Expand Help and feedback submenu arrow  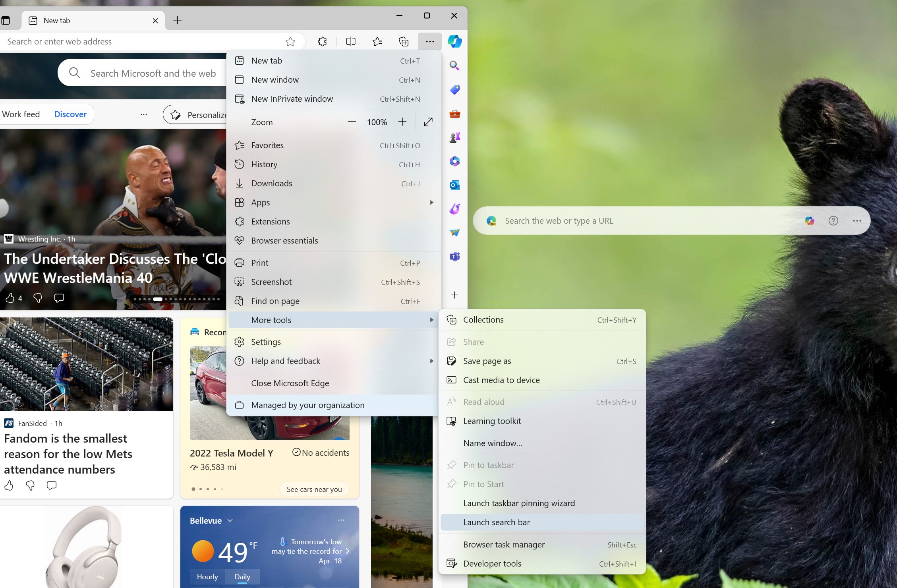tap(432, 361)
